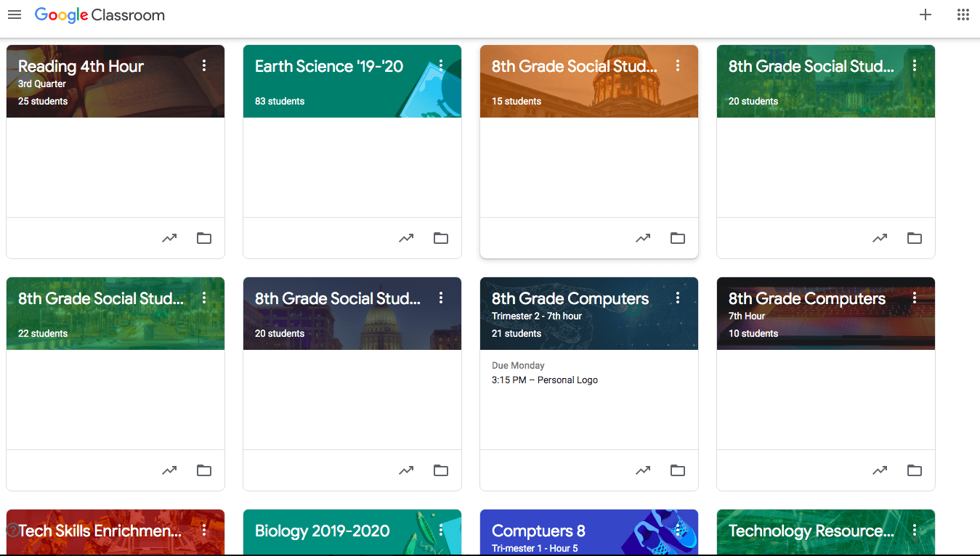Image resolution: width=980 pixels, height=556 pixels.
Task: Open gradebook icon for Earth Science class
Action: (406, 238)
